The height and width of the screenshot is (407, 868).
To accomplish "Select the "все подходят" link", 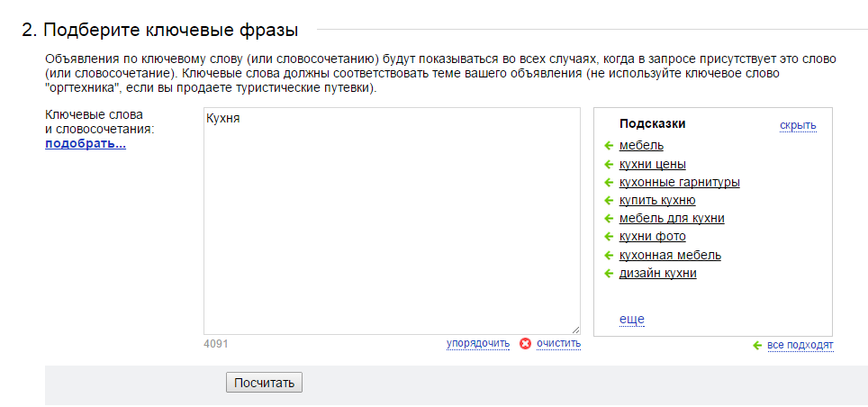I will pyautogui.click(x=800, y=345).
